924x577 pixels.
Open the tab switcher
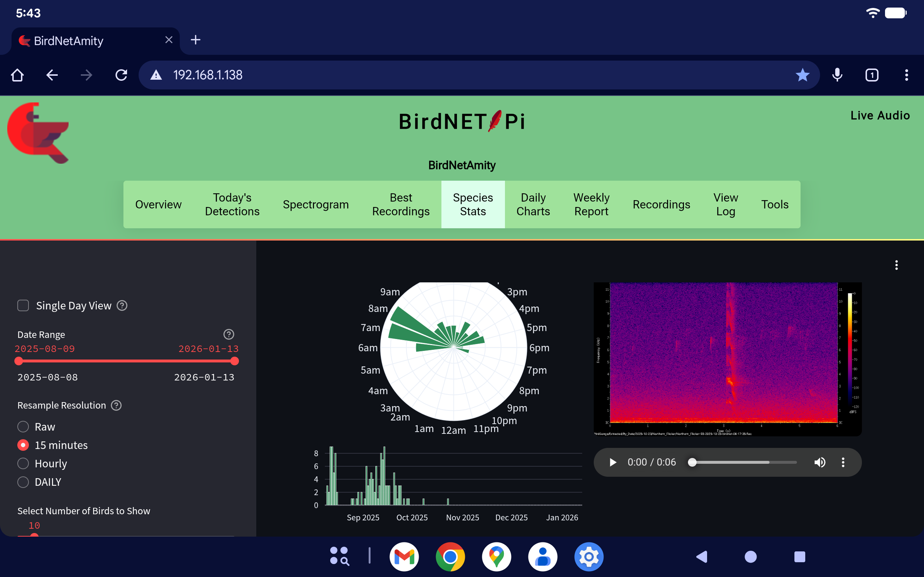872,75
